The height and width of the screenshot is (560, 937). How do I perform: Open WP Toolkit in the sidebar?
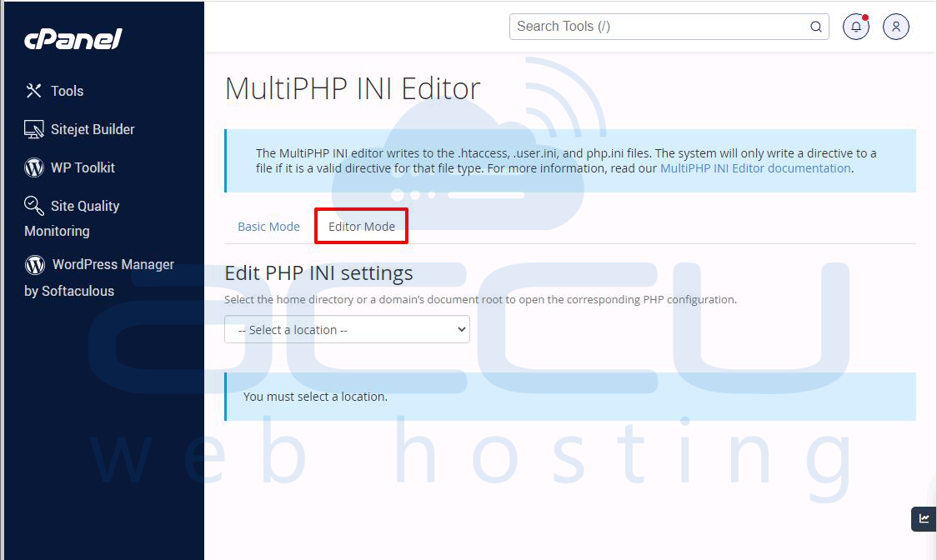[x=83, y=167]
